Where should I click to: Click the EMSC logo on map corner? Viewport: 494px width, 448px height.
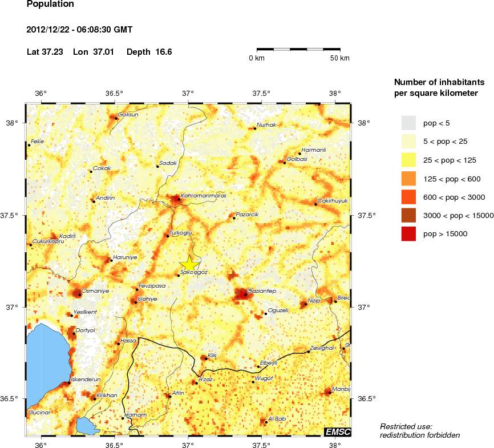[x=338, y=432]
